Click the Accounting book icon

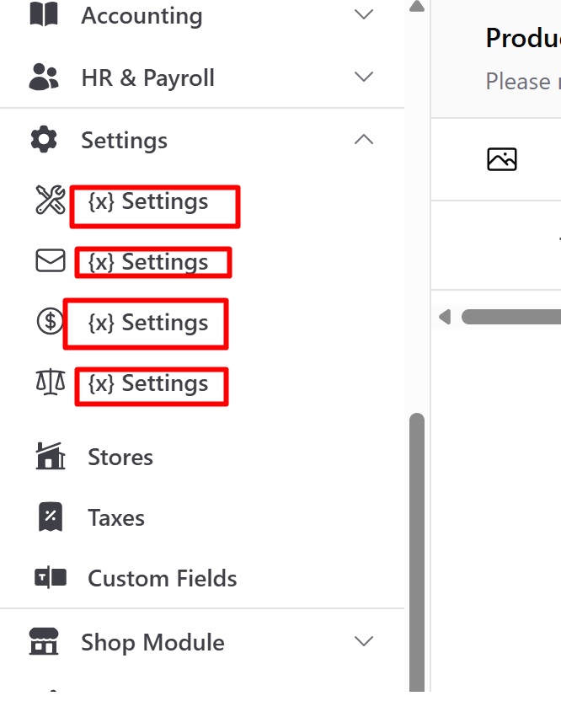pos(44,14)
